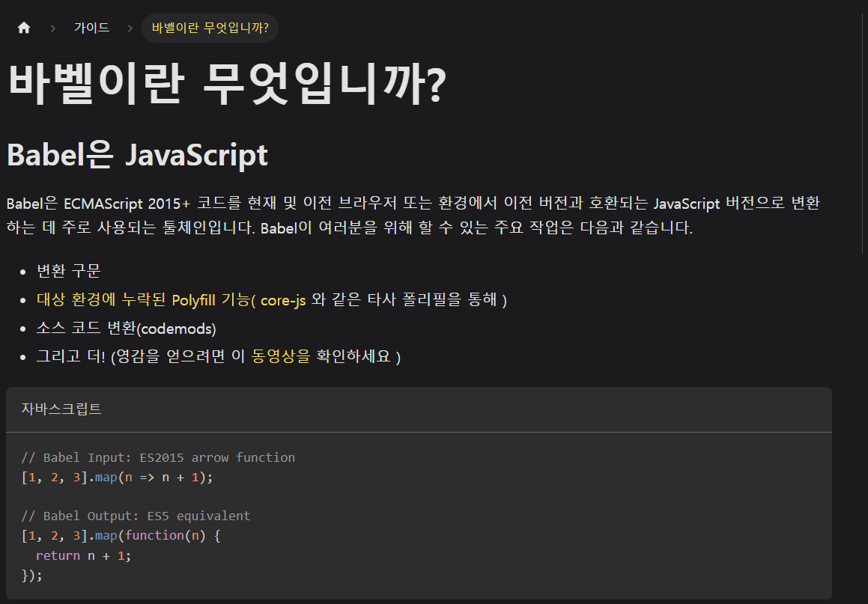
Task: Select the 바벨이란 무엇입니까? breadcrumb item
Action: (210, 28)
